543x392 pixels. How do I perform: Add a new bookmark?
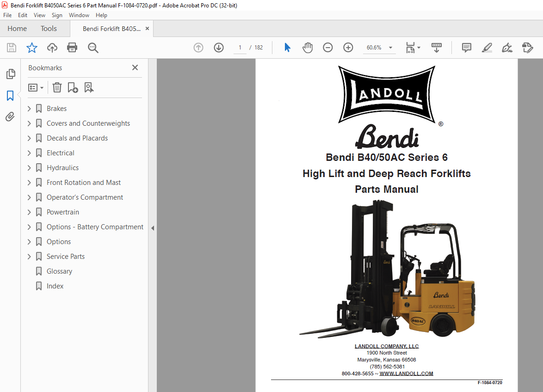pyautogui.click(x=73, y=87)
